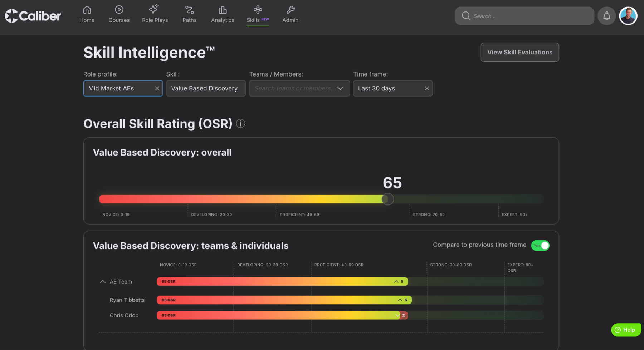Click the AE Team 65 OSR bar
Screen dimensions: 644x350
point(282,282)
